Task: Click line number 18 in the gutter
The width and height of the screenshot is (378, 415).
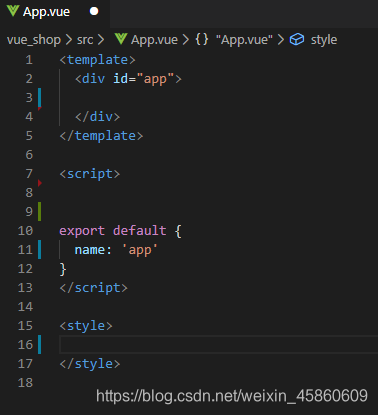Action: coord(25,383)
